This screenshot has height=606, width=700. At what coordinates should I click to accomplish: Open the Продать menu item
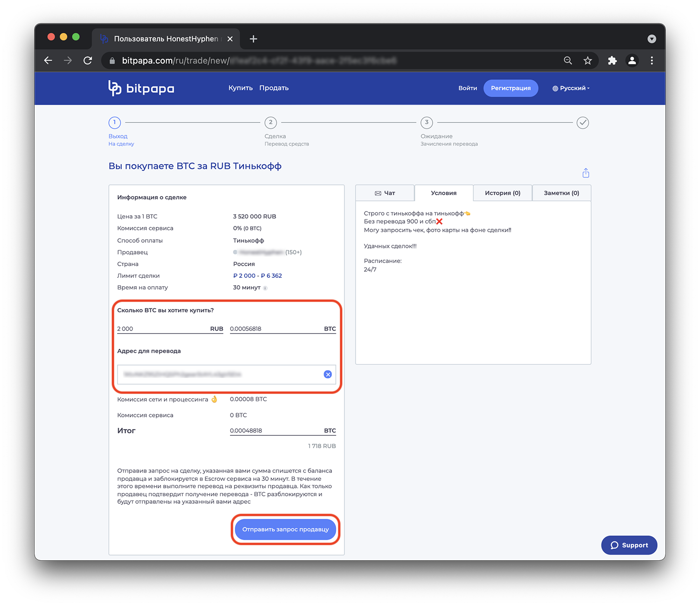[x=274, y=88]
